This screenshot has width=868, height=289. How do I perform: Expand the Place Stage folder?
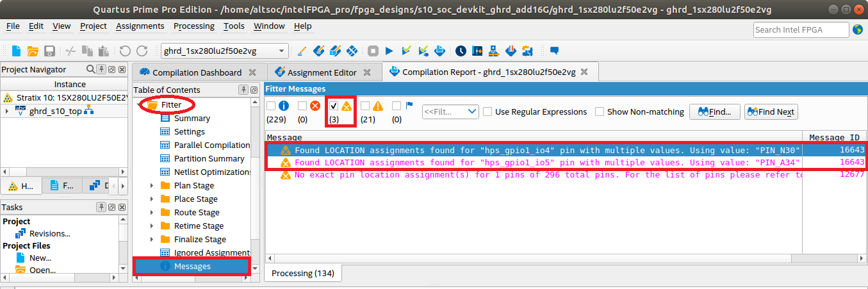coord(152,199)
